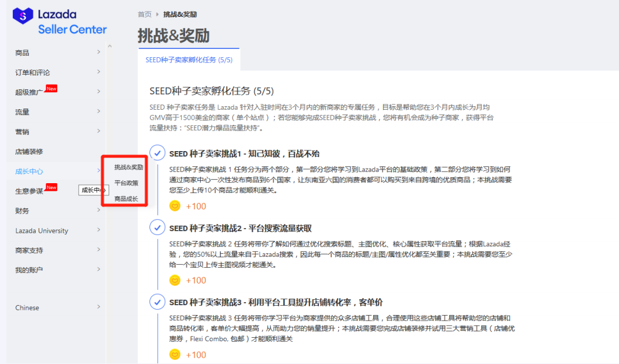
Task: Open the 成长中心 sidebar item
Action: [x=29, y=171]
